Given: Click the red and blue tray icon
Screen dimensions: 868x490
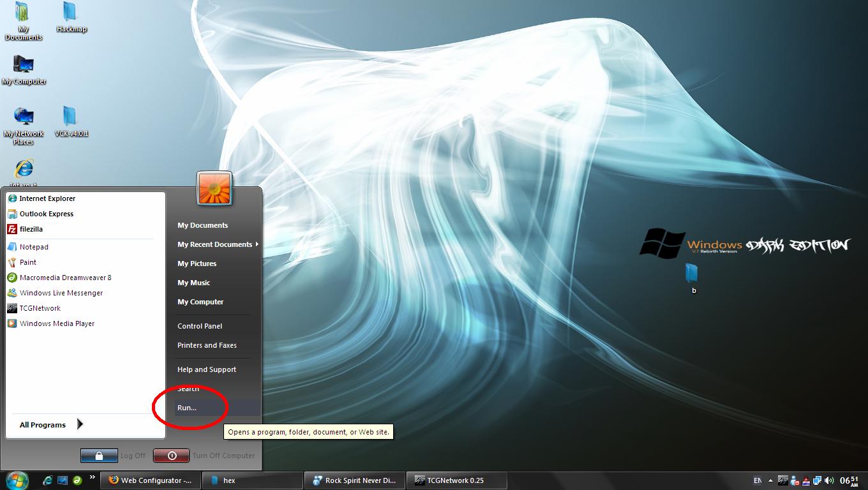Looking at the screenshot, I should pyautogui.click(x=806, y=480).
